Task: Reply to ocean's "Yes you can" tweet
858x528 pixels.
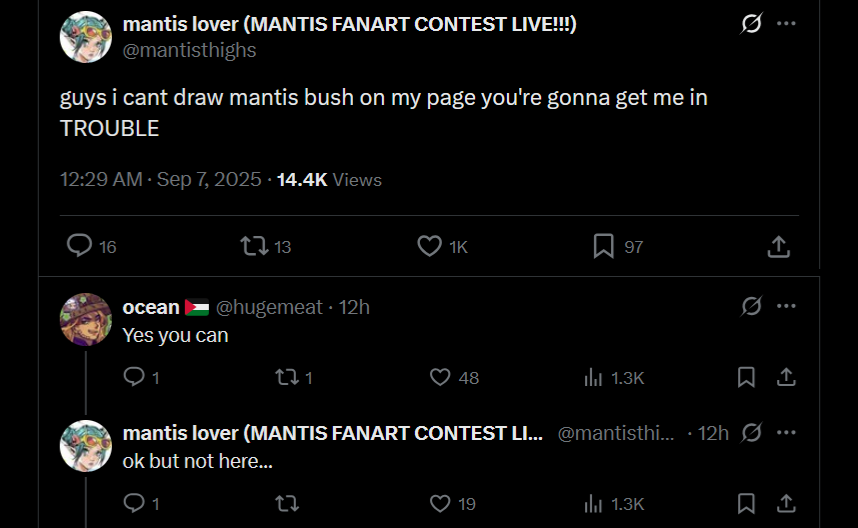Action: (x=141, y=377)
